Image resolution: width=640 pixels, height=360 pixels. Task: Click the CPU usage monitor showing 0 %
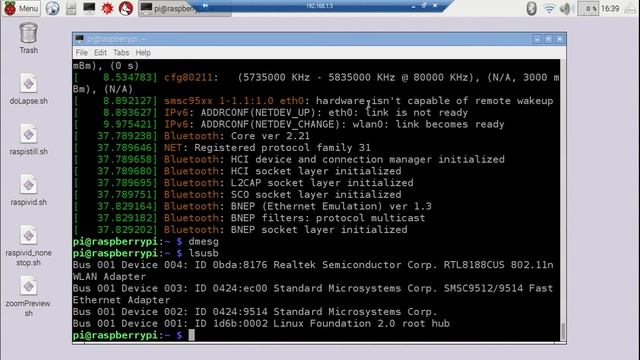coord(589,9)
